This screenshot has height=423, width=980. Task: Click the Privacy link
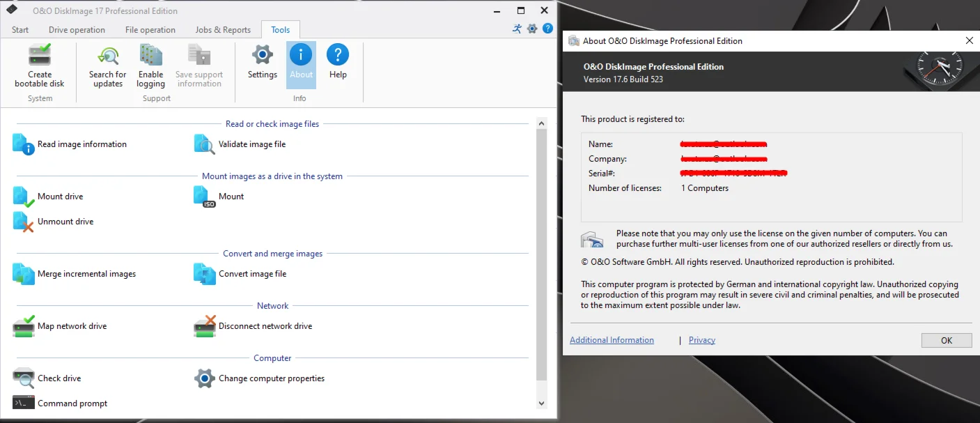(x=701, y=340)
